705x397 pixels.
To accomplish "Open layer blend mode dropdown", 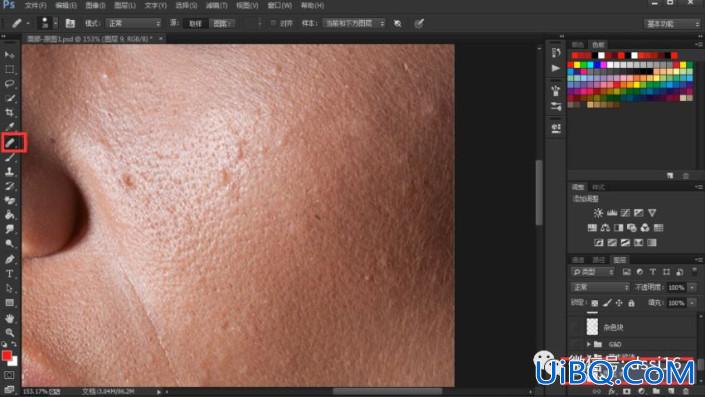I will (600, 287).
